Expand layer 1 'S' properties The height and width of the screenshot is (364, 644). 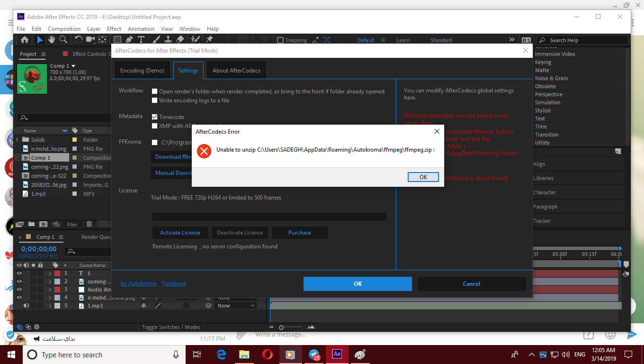pos(50,273)
